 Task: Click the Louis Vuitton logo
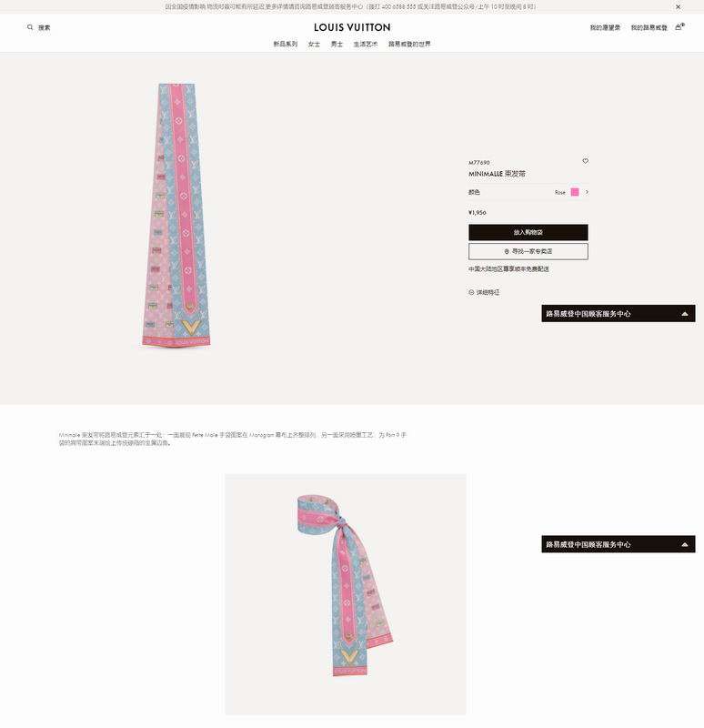352,27
